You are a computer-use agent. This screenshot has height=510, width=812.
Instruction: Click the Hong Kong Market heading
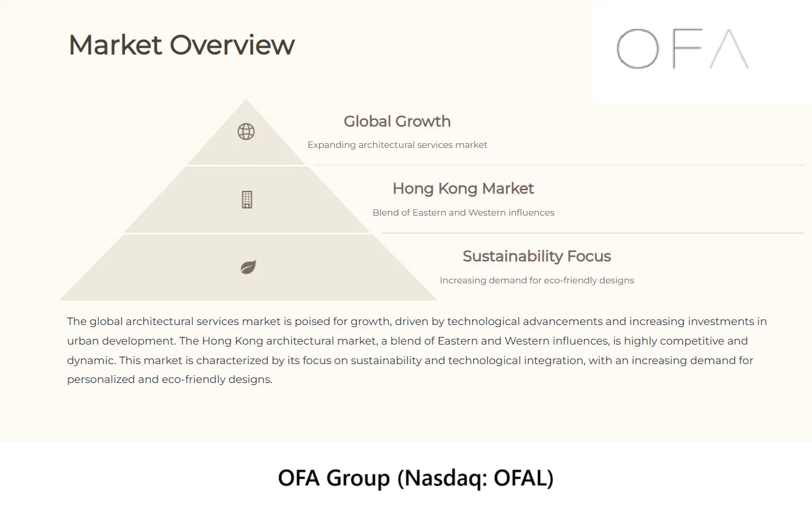click(x=463, y=189)
